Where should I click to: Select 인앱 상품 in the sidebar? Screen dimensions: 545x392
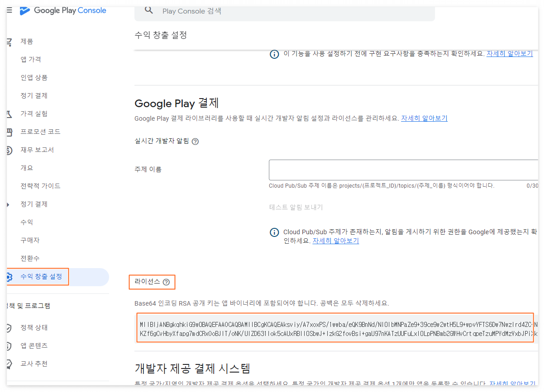click(34, 77)
